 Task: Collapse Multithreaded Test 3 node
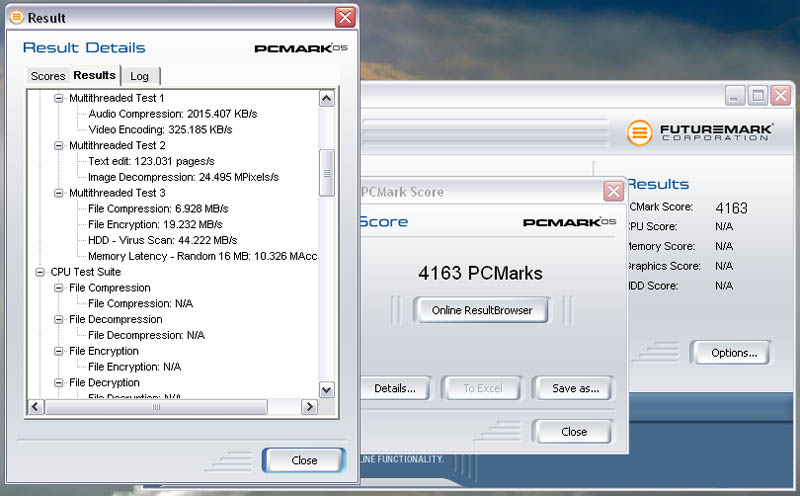tap(59, 193)
